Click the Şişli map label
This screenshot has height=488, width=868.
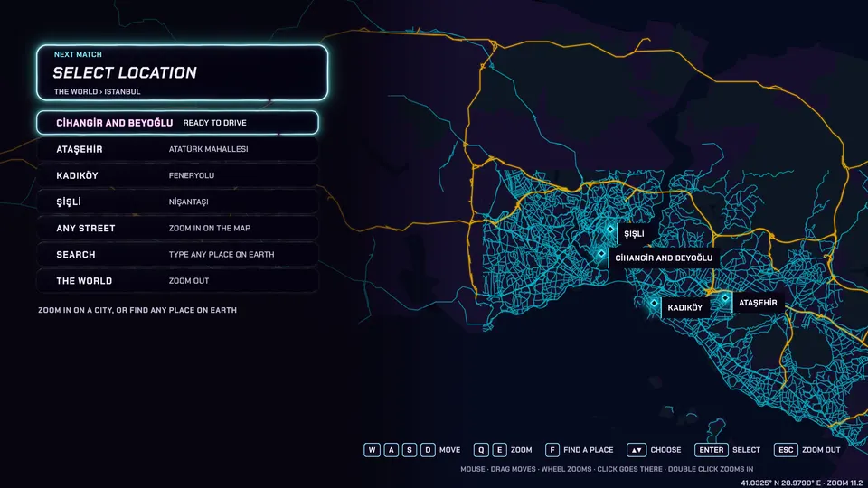pyautogui.click(x=634, y=233)
